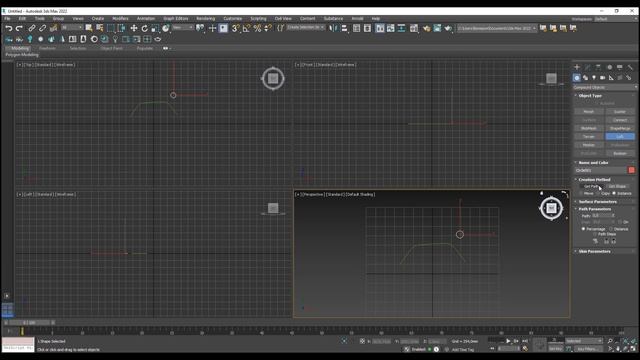Activate the Select and Scale tool
Screen dimensions: 640x360
(x=155, y=28)
